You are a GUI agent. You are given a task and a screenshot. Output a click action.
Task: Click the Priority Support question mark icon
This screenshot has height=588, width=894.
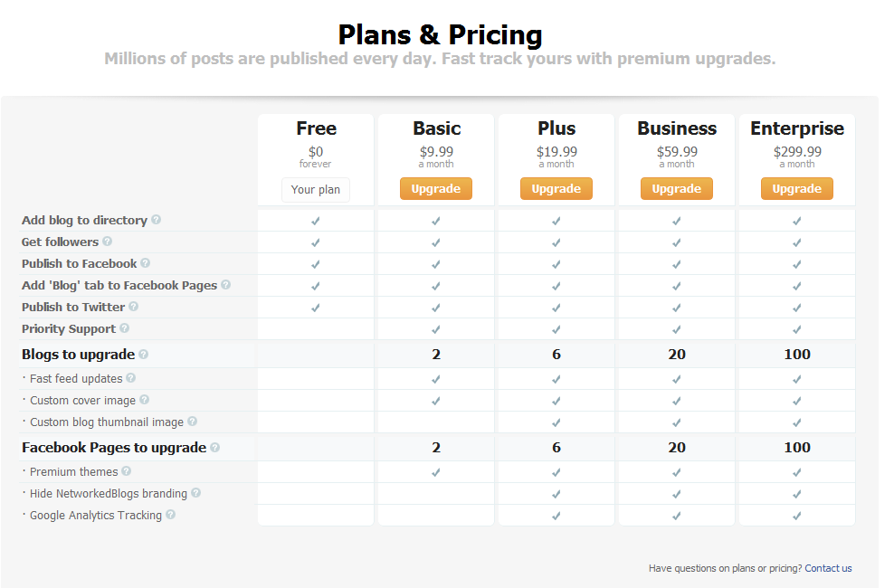[124, 327]
